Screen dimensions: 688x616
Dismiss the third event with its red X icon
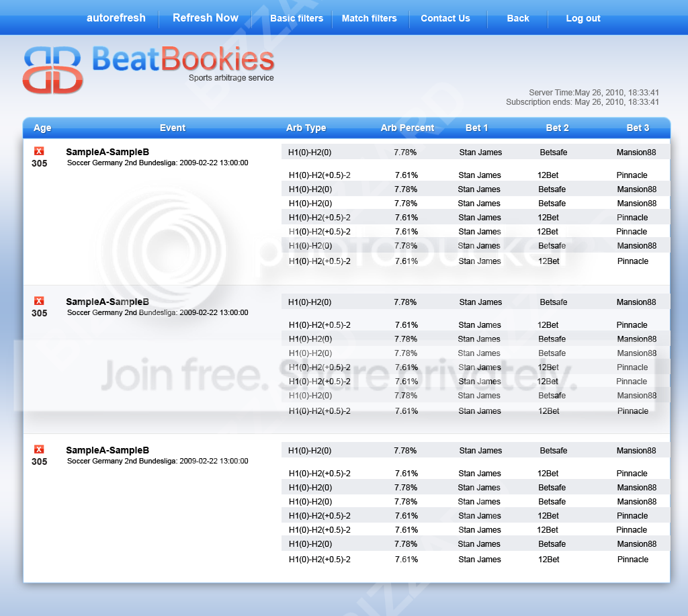tap(39, 449)
